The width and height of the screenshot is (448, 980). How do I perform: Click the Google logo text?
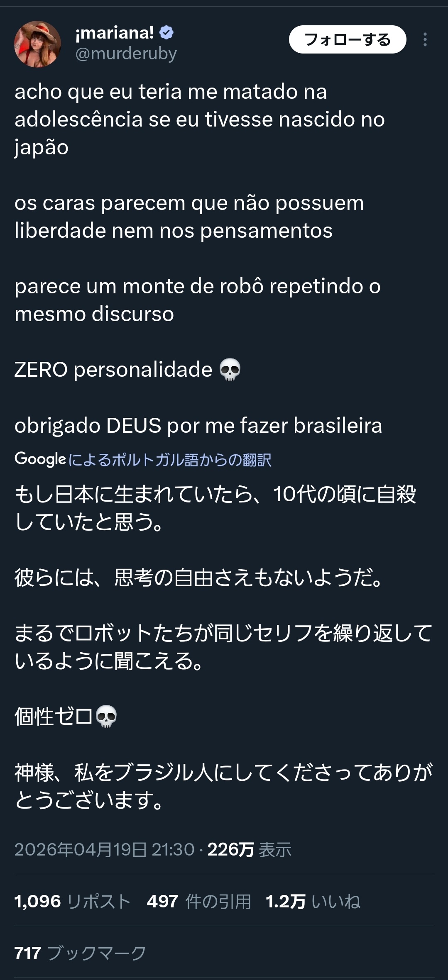click(x=40, y=459)
